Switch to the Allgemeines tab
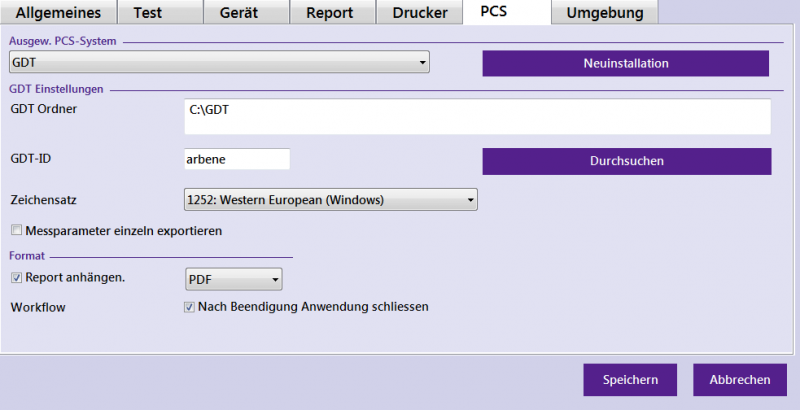Image resolution: width=800 pixels, height=410 pixels. click(58, 12)
